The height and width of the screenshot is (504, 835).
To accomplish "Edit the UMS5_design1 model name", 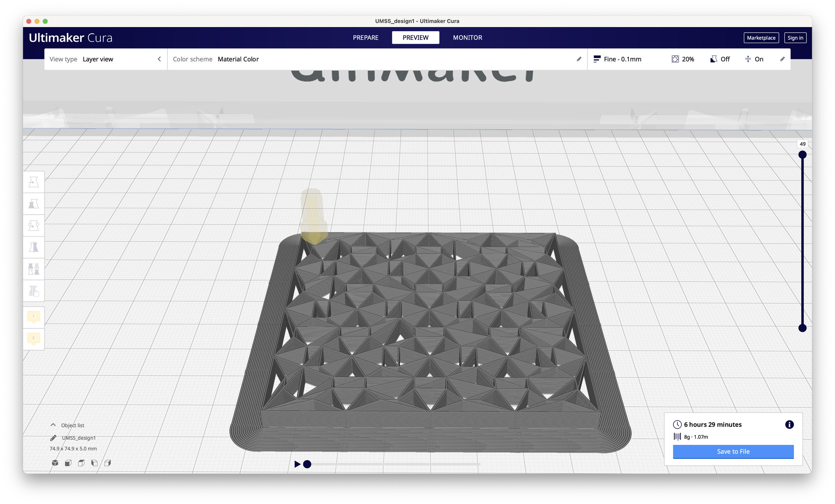I will [53, 438].
